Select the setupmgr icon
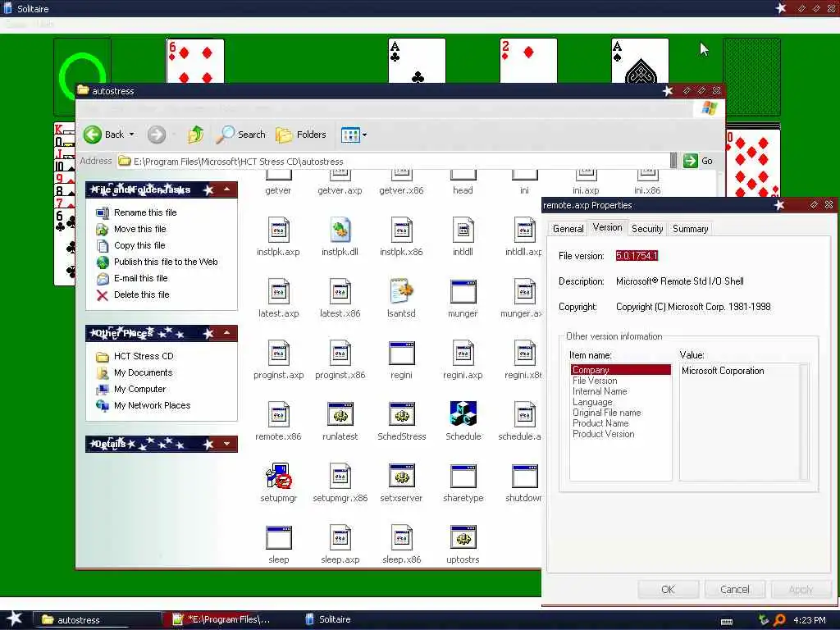Image resolution: width=840 pixels, height=630 pixels. pos(279,476)
